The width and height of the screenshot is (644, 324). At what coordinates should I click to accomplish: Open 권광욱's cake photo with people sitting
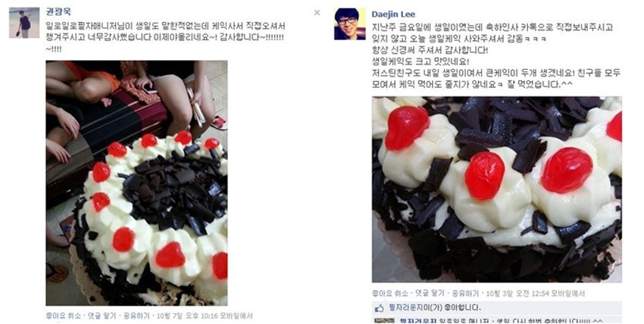coord(136,183)
